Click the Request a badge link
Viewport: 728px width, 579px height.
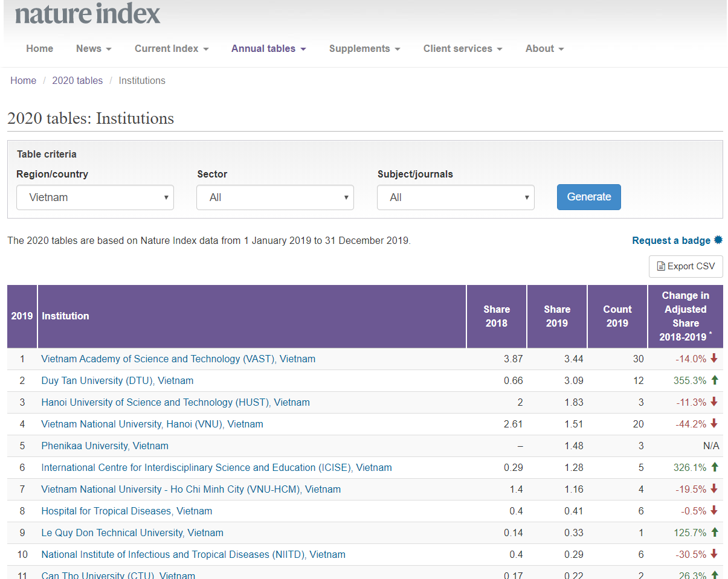[x=671, y=240]
